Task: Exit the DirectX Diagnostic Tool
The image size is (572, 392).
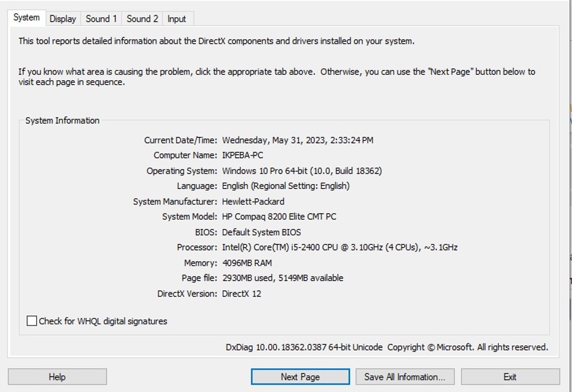Action: tap(510, 377)
